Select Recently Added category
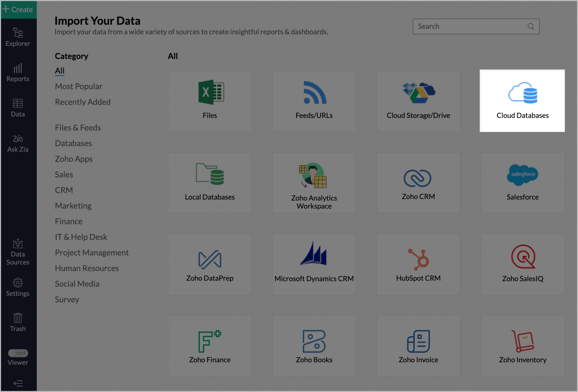The image size is (578, 392). [x=83, y=102]
